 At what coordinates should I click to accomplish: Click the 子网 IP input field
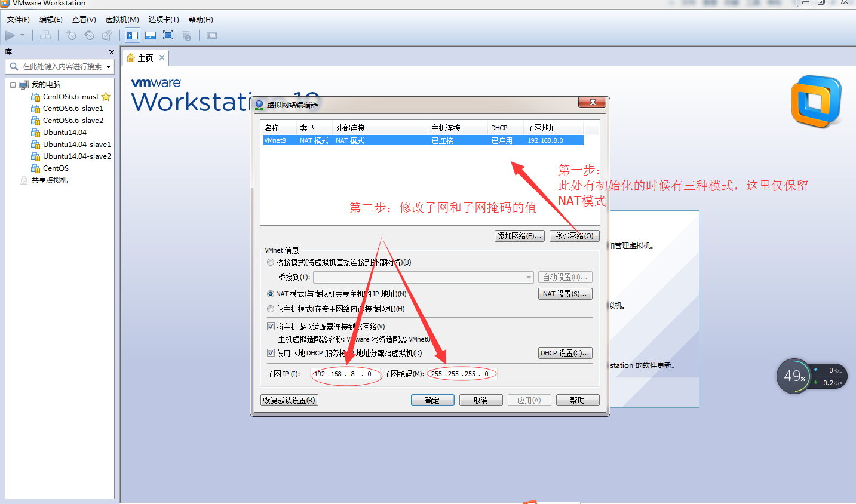(x=345, y=374)
